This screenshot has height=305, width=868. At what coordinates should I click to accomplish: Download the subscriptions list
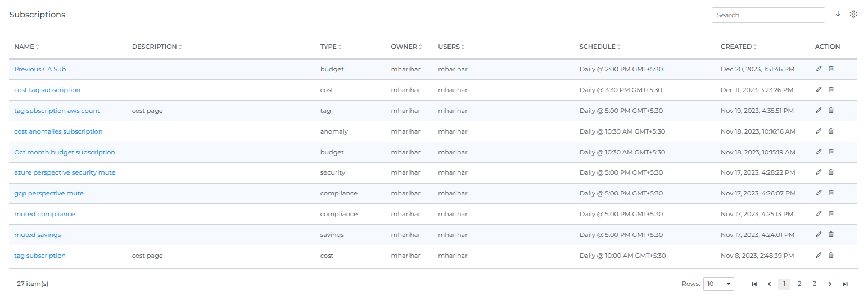pyautogui.click(x=838, y=15)
